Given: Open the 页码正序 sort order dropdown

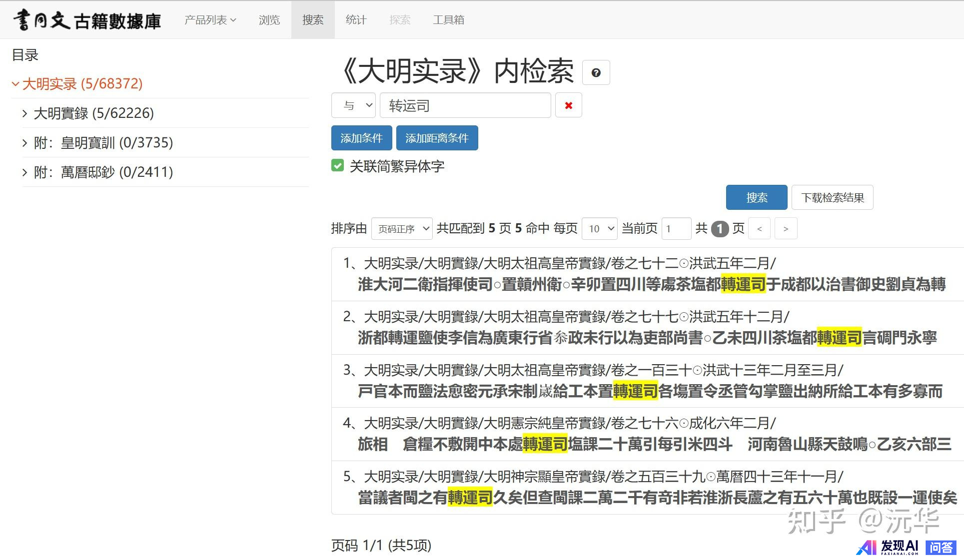Looking at the screenshot, I should coord(402,229).
